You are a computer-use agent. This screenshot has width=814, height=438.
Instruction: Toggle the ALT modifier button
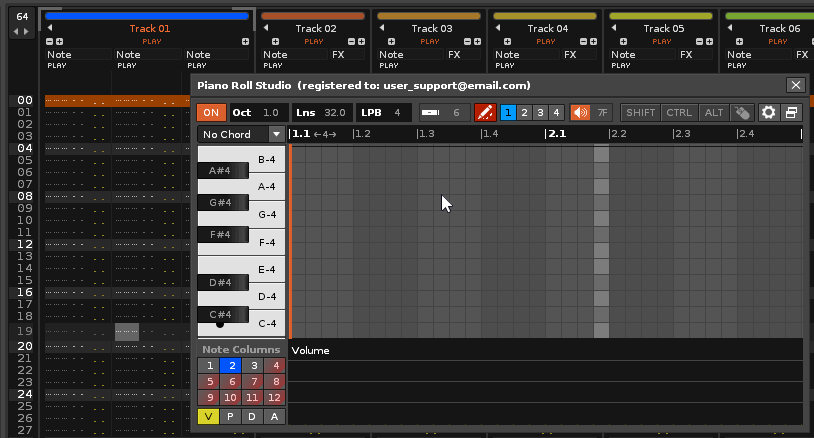[714, 113]
